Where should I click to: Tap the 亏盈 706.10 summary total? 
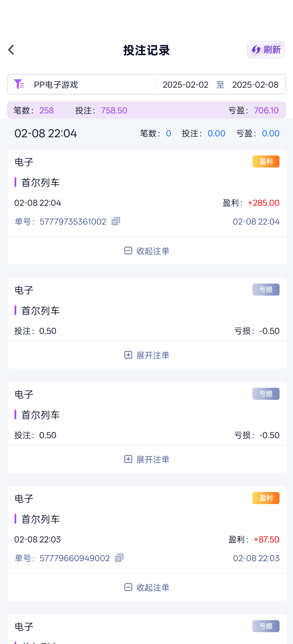tap(266, 110)
